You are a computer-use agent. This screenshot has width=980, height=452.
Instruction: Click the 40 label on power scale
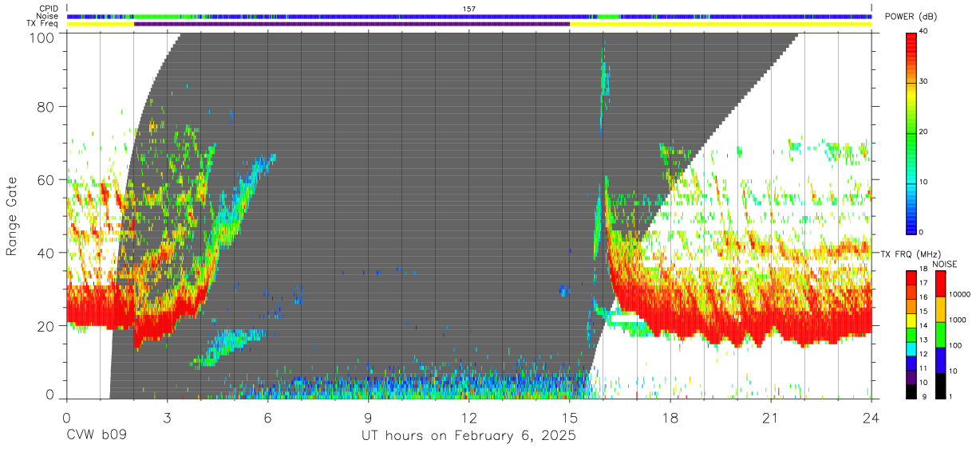[924, 31]
